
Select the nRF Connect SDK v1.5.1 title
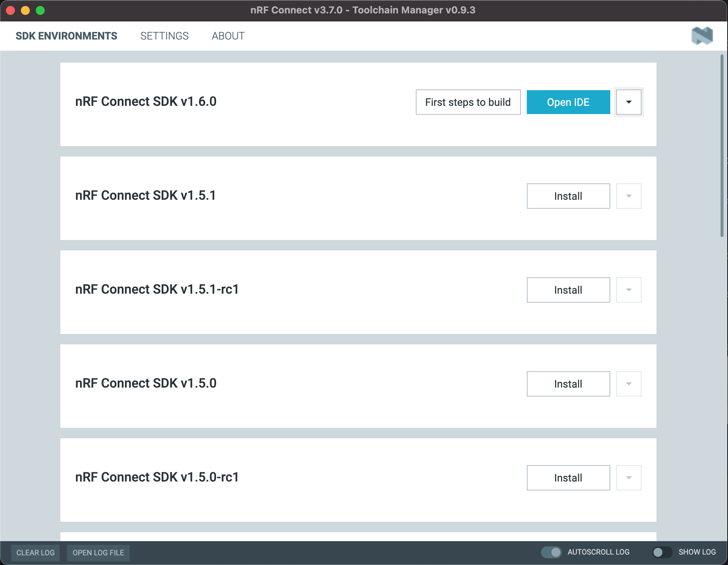145,195
